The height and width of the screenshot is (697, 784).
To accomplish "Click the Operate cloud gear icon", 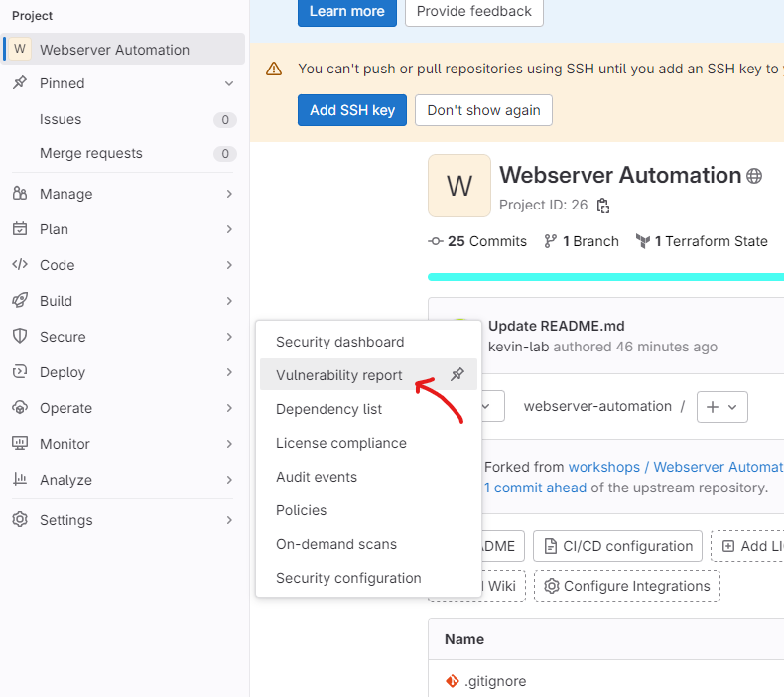I will [20, 408].
